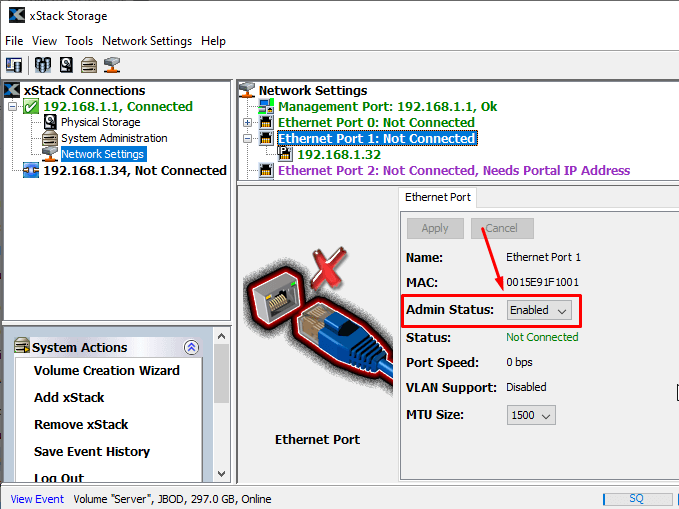Collapse the Ethernet Port 1 node

point(248,139)
